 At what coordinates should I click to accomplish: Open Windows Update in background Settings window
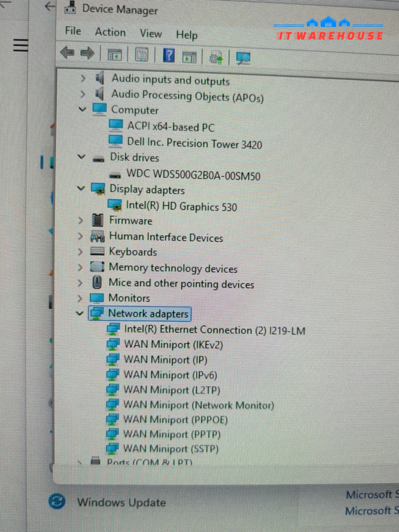(121, 502)
